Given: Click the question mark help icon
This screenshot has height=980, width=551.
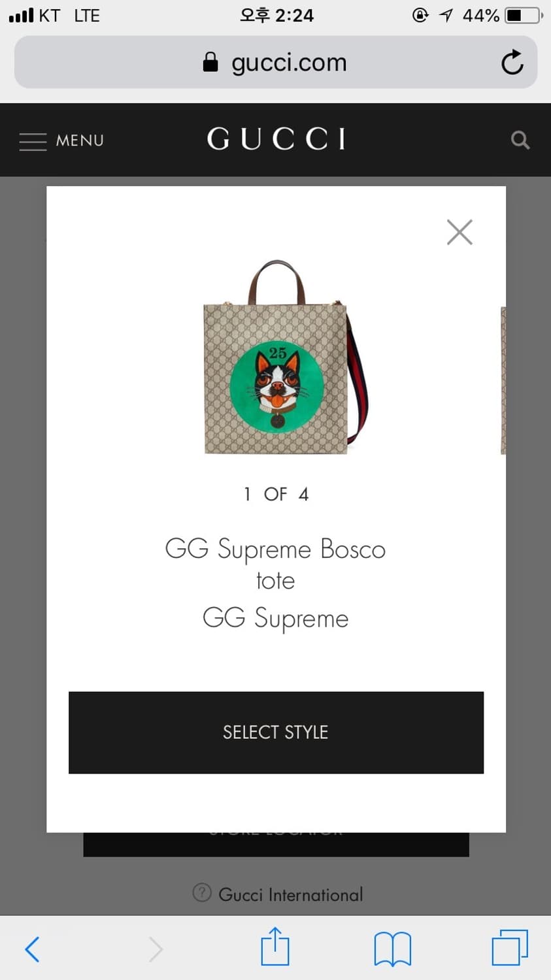Looking at the screenshot, I should pos(202,892).
